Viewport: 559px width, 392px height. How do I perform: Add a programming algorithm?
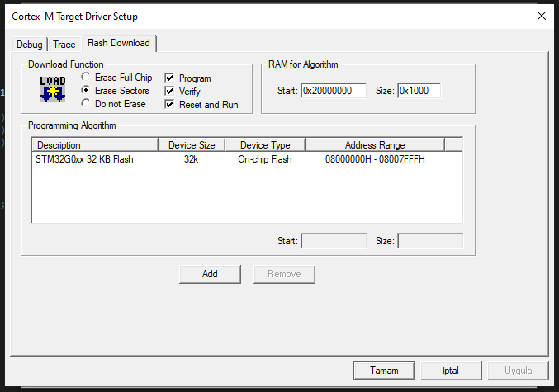pos(210,274)
